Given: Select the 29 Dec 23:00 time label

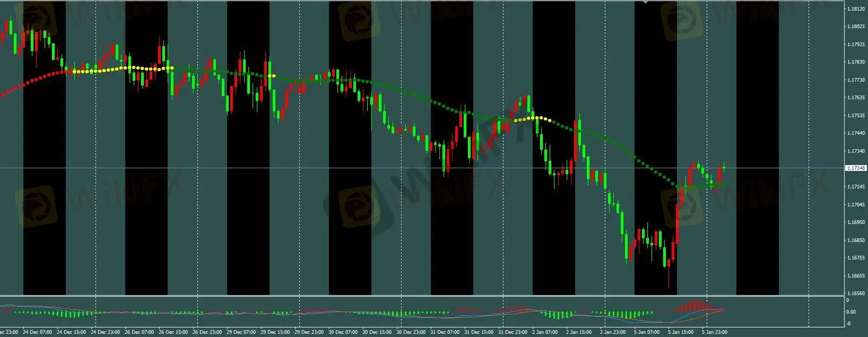Looking at the screenshot, I should [311, 332].
